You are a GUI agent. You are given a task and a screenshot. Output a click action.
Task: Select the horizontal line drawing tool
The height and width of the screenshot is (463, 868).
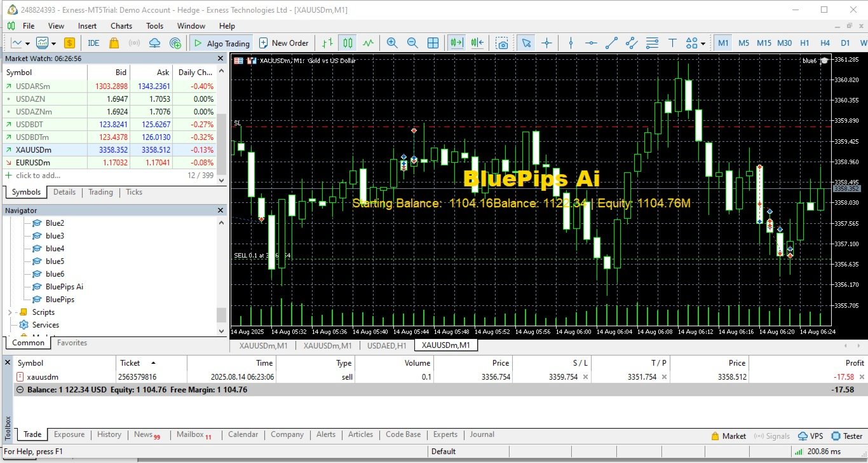pos(591,43)
